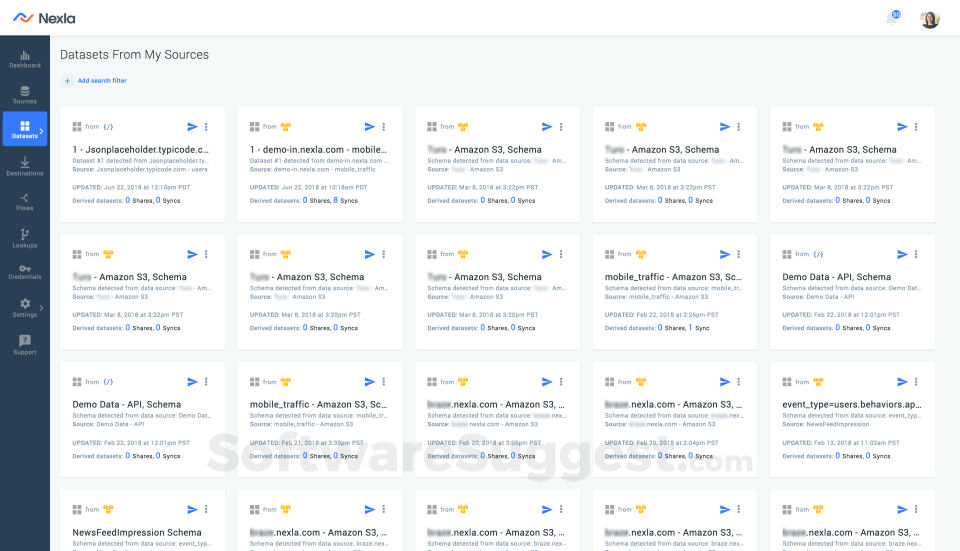960x551 pixels.
Task: Go to Sources in the sidebar
Action: 25,95
